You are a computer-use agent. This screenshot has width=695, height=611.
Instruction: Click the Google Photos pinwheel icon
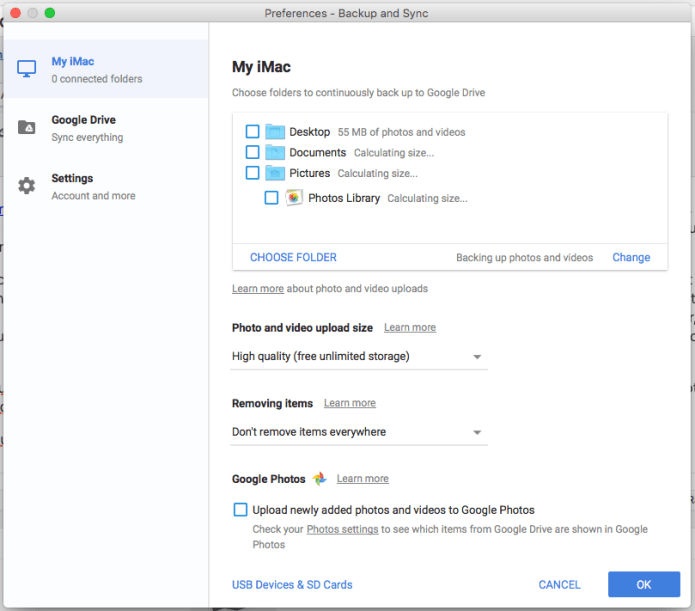coord(320,479)
